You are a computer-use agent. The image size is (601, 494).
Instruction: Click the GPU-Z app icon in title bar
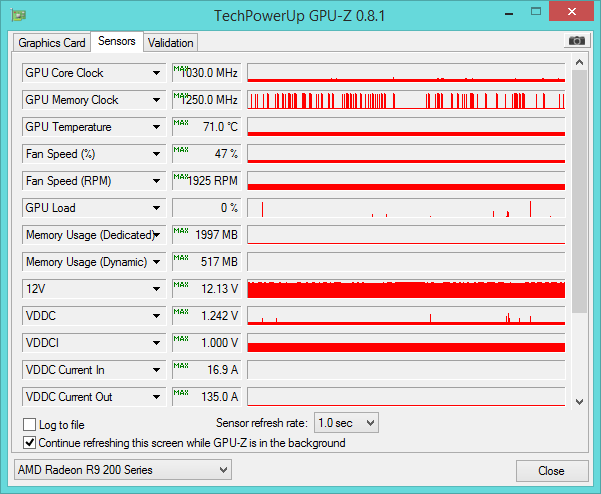pos(18,15)
